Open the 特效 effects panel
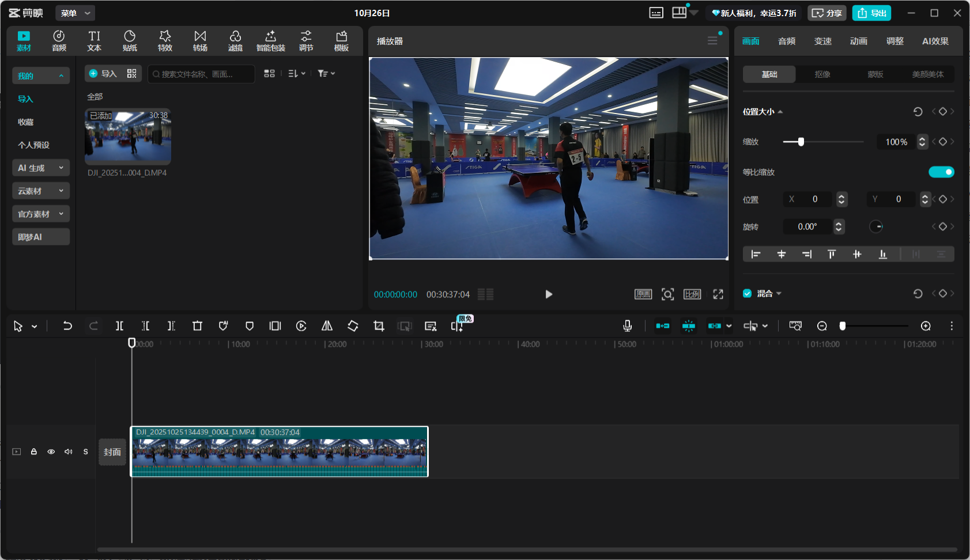The width and height of the screenshot is (970, 560). pyautogui.click(x=165, y=41)
